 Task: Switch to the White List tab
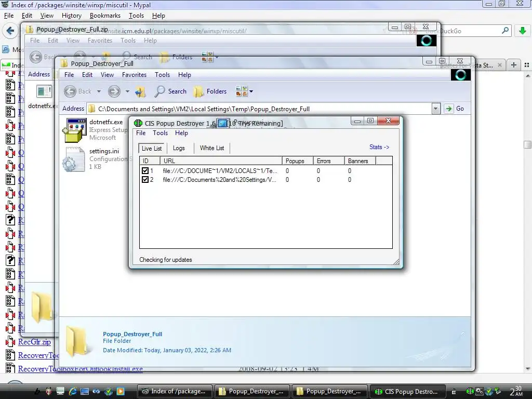pyautogui.click(x=212, y=148)
